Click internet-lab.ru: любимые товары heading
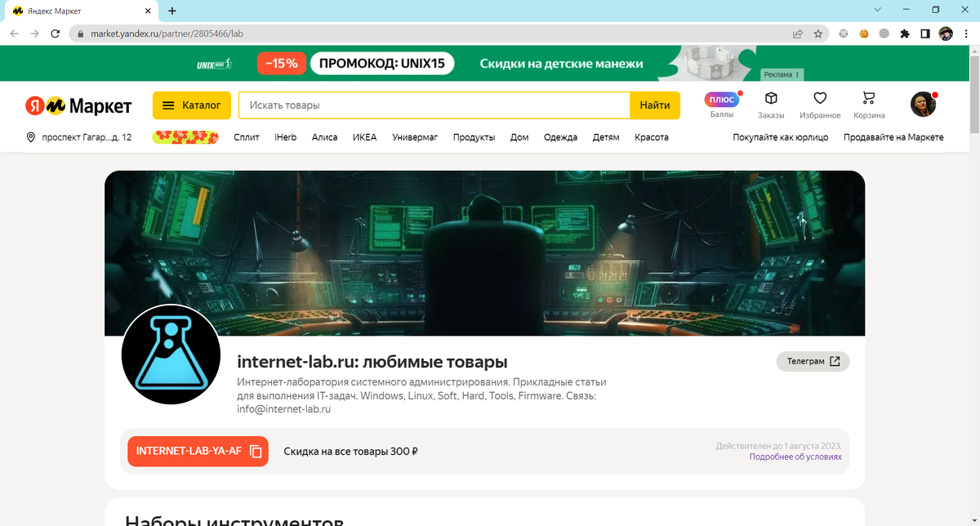The width and height of the screenshot is (980, 526). tap(372, 362)
